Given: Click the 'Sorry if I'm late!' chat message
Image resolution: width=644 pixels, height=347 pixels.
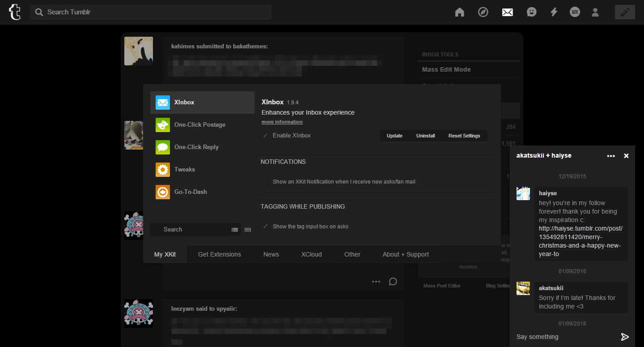Looking at the screenshot, I should click(x=577, y=302).
